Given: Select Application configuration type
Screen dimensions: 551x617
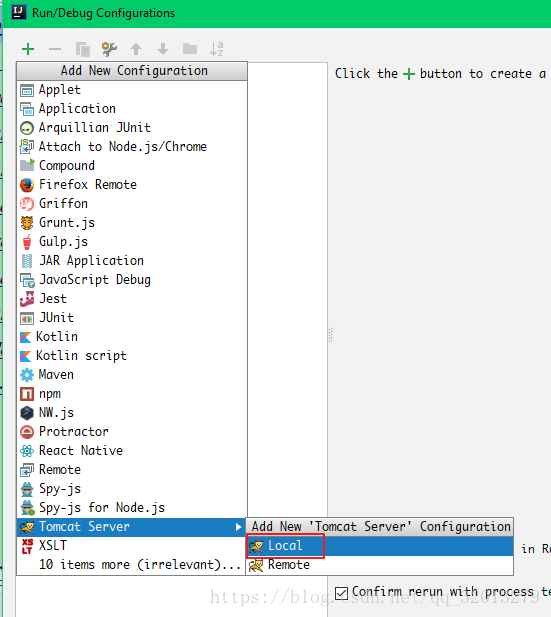Looking at the screenshot, I should 132,109.
